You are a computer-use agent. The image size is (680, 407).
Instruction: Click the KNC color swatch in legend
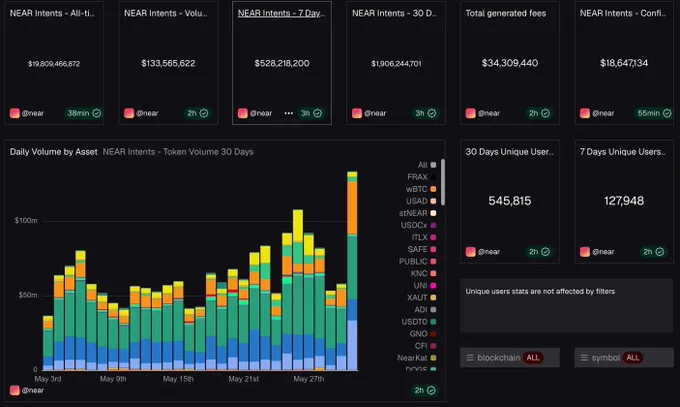(433, 273)
